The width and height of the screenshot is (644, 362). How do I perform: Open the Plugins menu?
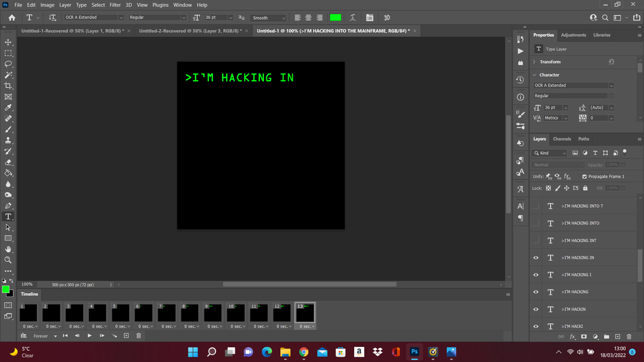pyautogui.click(x=160, y=5)
